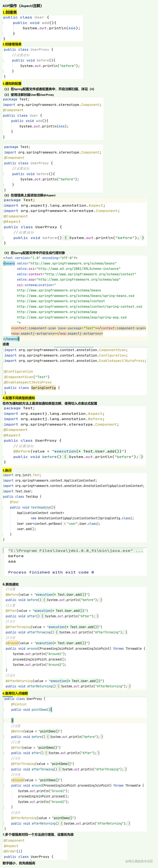Click '@Around(value = "pointDemo()")' line
This screenshot has height=868, width=158.
[36, 780]
